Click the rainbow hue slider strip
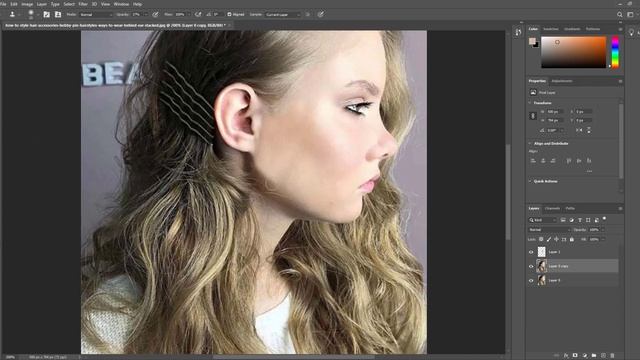Screen dimensions: 640x360 coord(615,52)
